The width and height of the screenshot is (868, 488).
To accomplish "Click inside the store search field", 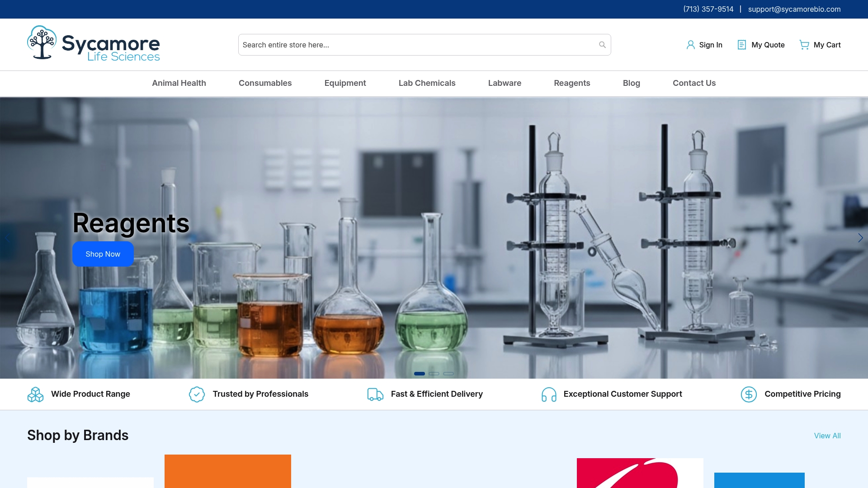I will pyautogui.click(x=407, y=44).
